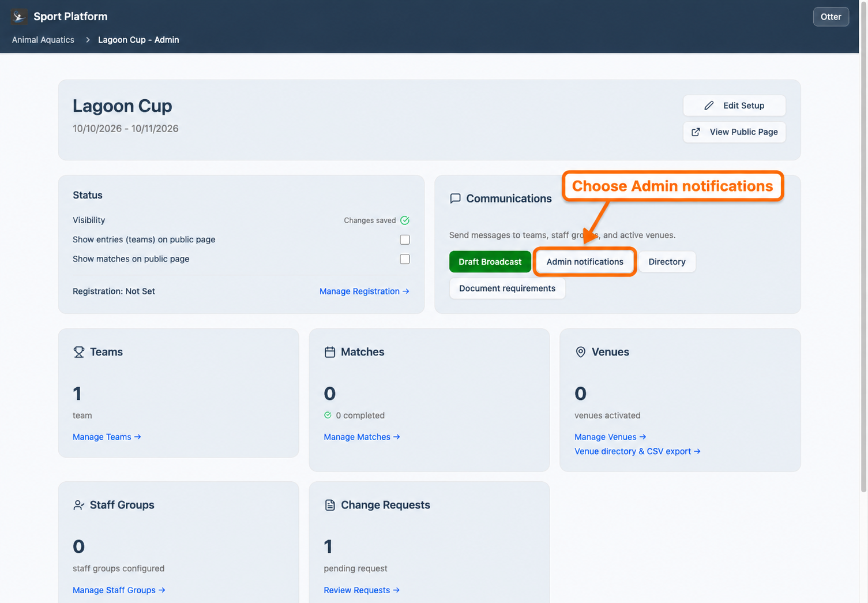
Task: Click the trophy icon beside Teams
Action: click(x=79, y=352)
